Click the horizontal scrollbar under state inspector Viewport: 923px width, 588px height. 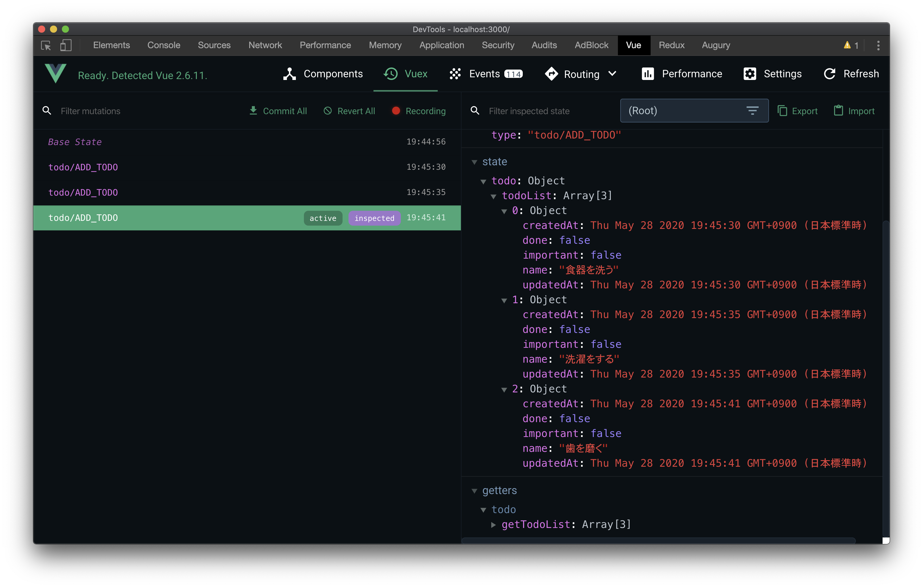(659, 540)
